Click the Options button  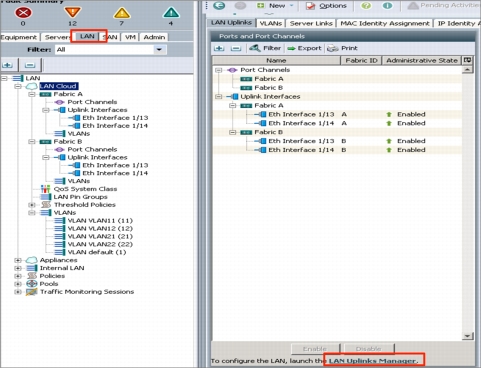tap(327, 6)
